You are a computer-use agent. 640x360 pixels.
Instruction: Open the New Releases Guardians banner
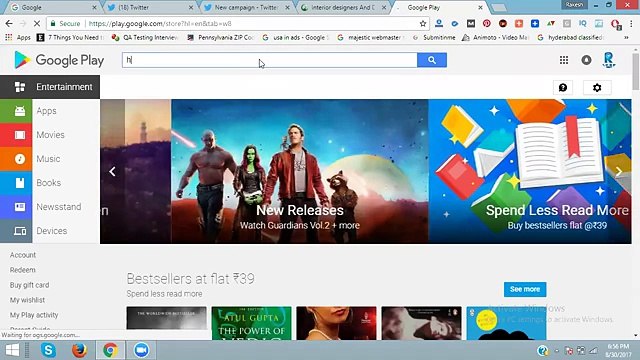point(300,171)
